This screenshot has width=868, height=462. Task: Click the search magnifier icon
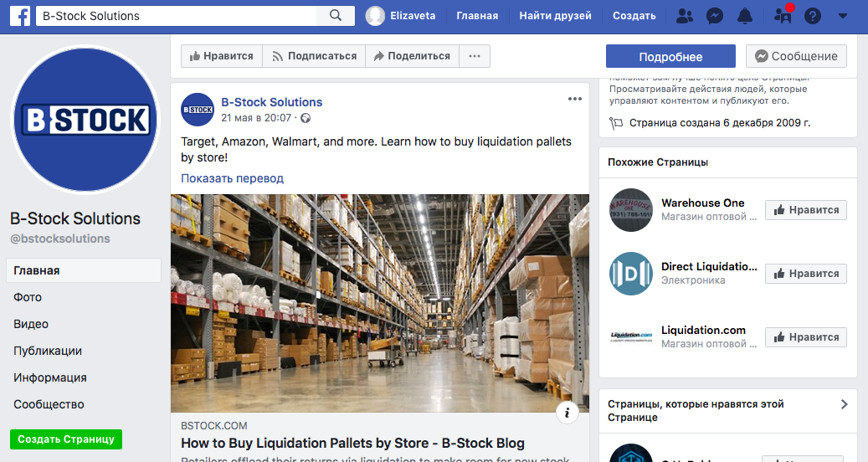[336, 16]
